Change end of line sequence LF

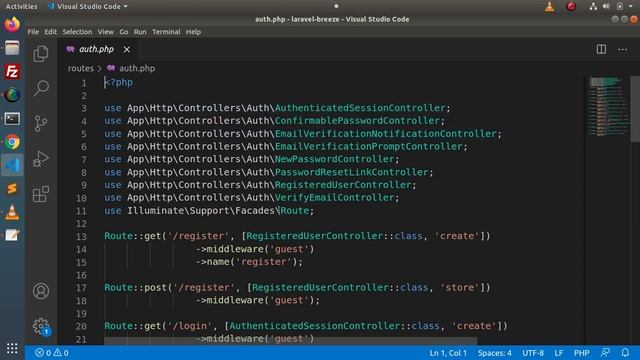coord(559,353)
